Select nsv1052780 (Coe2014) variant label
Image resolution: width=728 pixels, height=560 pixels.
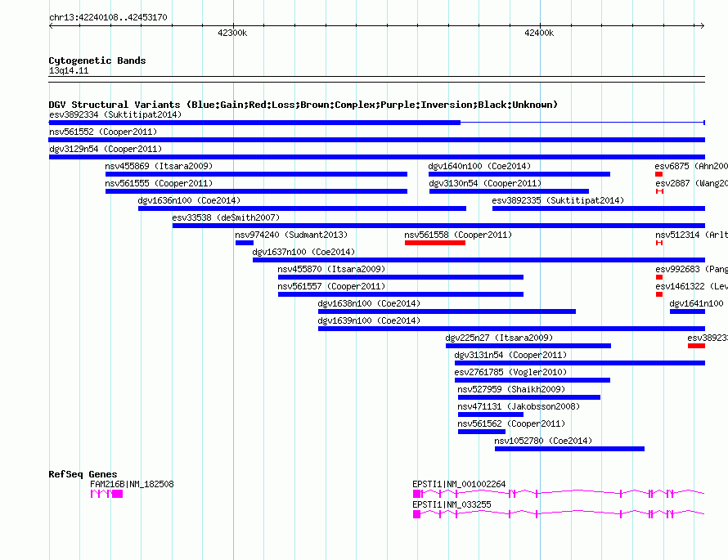(x=543, y=441)
